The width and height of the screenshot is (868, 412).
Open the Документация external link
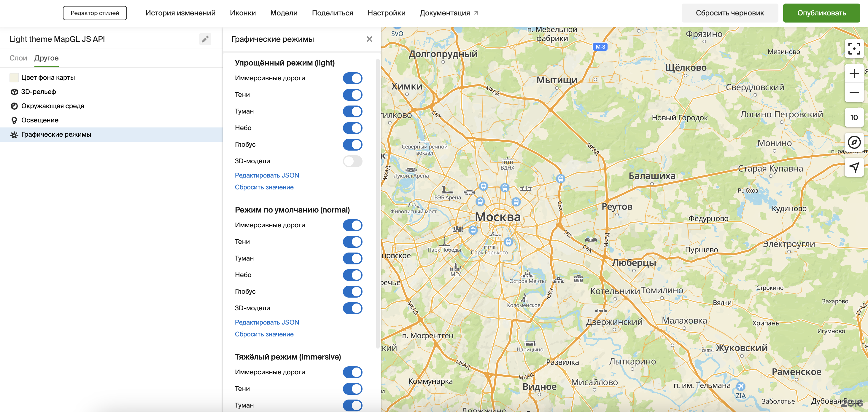[x=449, y=13]
